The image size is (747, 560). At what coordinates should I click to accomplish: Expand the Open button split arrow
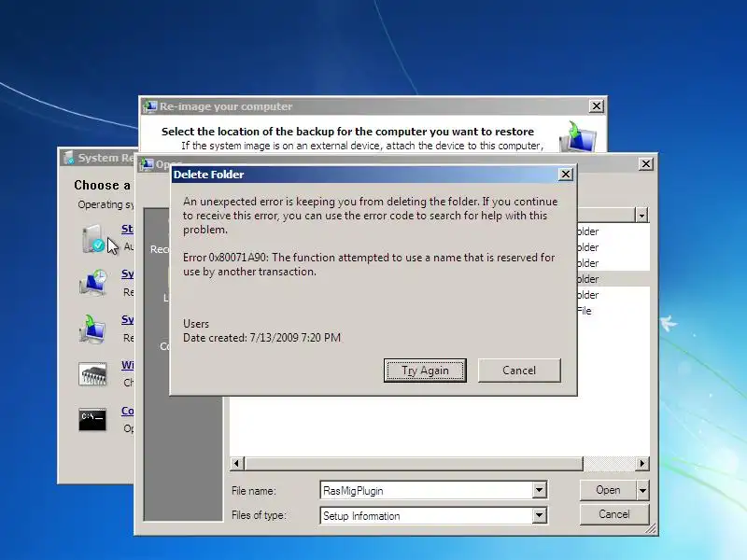[642, 490]
